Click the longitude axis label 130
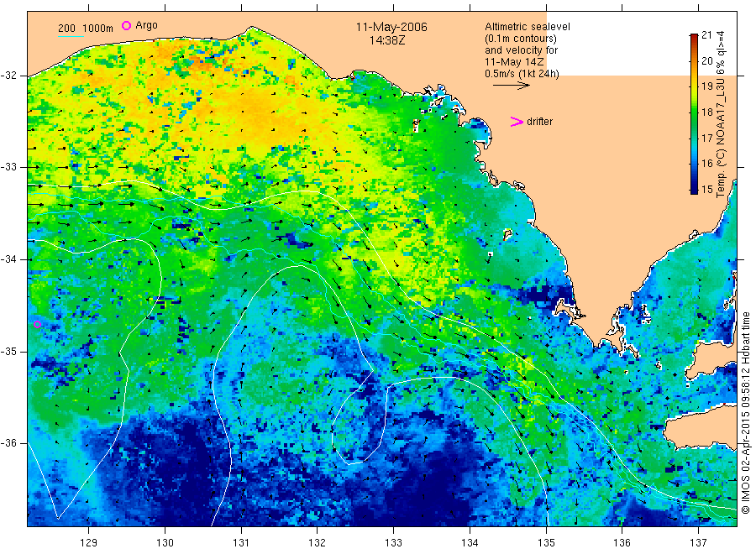Image resolution: width=756 pixels, height=554 pixels. click(x=165, y=543)
